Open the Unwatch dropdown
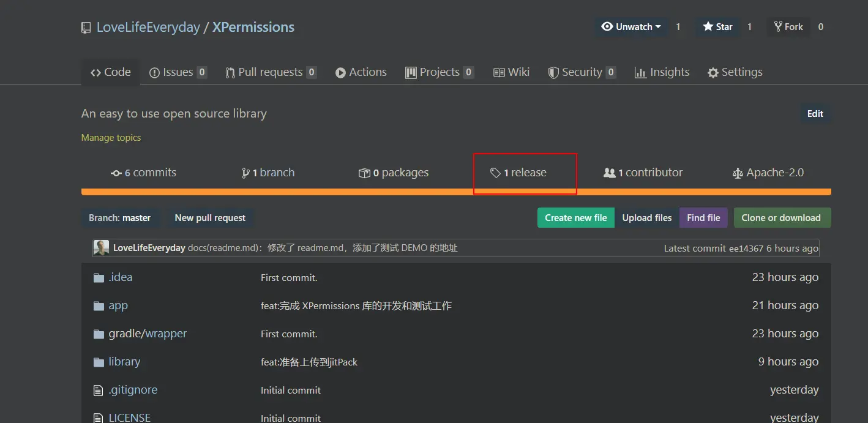The height and width of the screenshot is (423, 868). tap(631, 27)
